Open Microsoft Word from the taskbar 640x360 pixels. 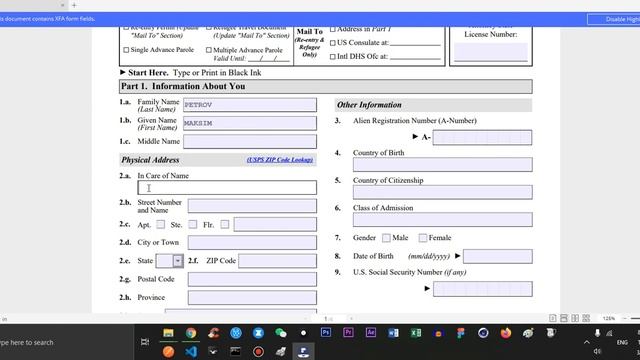click(393, 333)
